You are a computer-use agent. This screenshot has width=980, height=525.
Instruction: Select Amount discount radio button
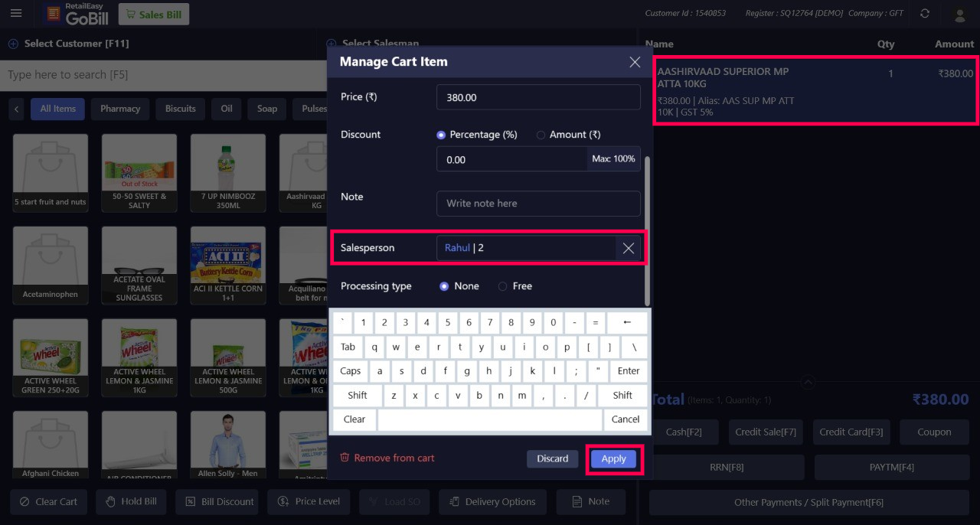[x=541, y=135]
